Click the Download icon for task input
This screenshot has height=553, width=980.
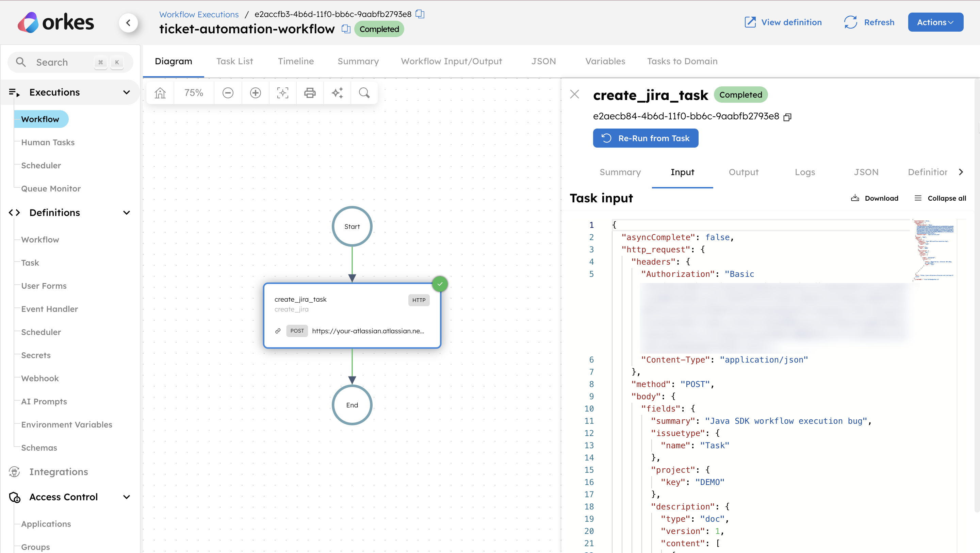855,198
